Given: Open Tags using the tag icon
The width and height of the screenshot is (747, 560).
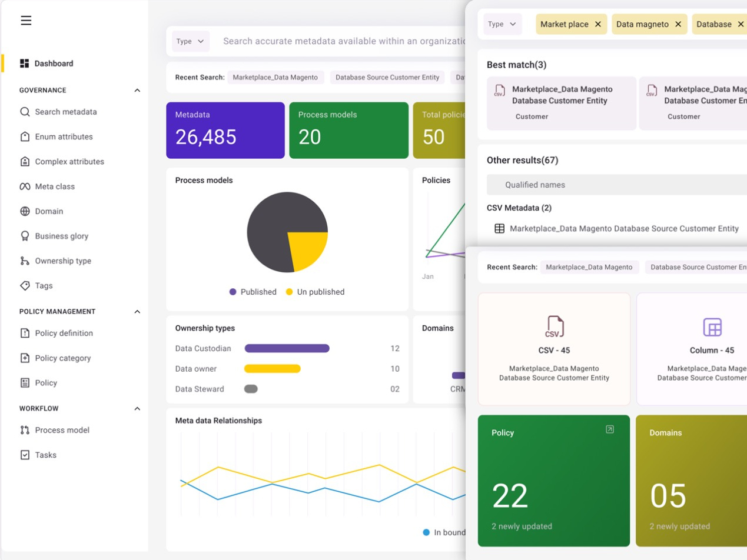Looking at the screenshot, I should pos(25,285).
